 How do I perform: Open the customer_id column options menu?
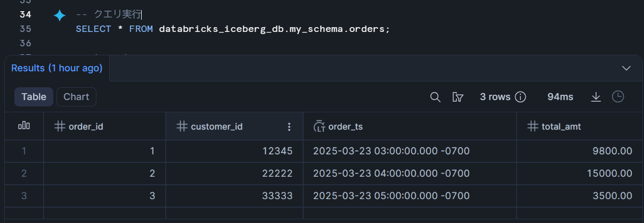289,127
